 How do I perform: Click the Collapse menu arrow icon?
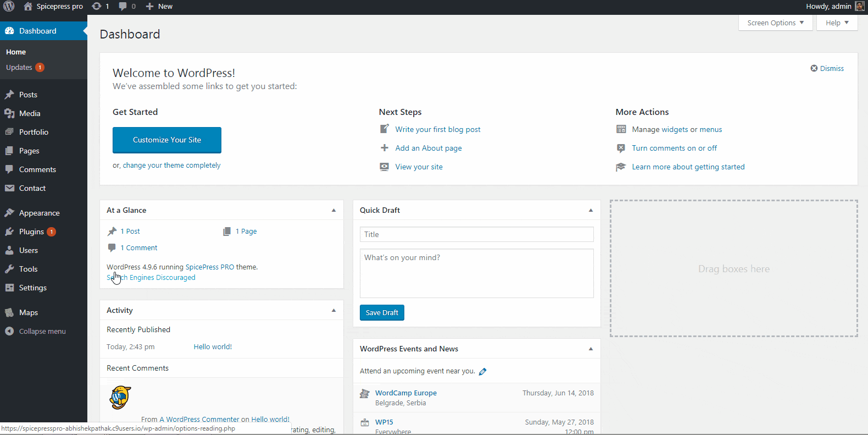pyautogui.click(x=9, y=331)
